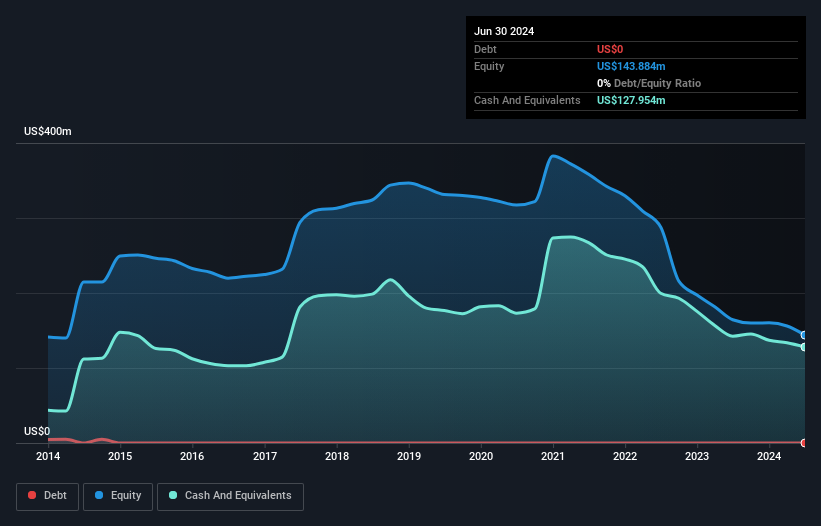Click the red Debt legend dot
821x526 pixels.
coord(32,495)
